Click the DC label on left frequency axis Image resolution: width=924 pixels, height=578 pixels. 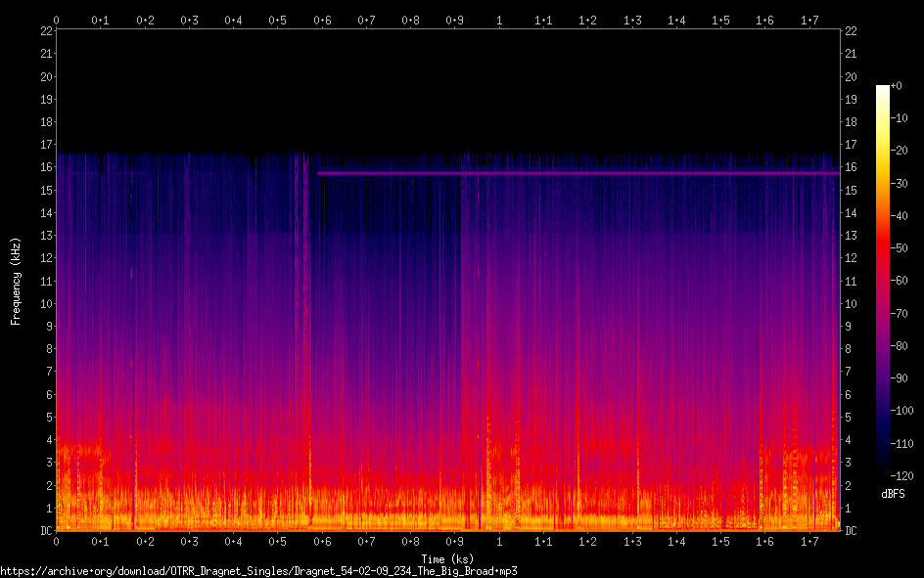[x=44, y=531]
